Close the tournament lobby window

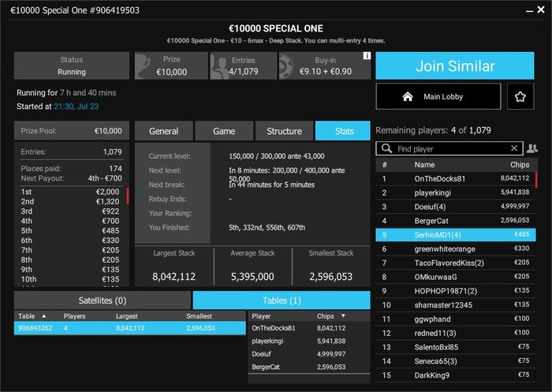click(541, 9)
